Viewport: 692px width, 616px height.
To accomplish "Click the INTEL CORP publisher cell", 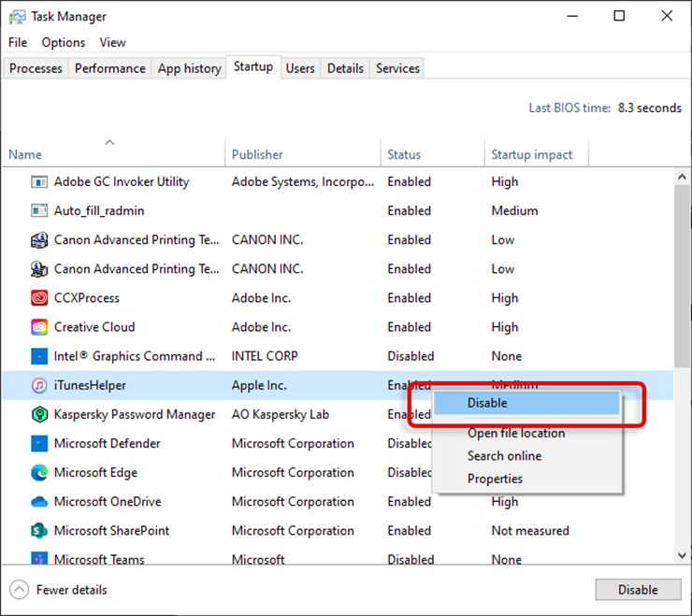I will [265, 356].
